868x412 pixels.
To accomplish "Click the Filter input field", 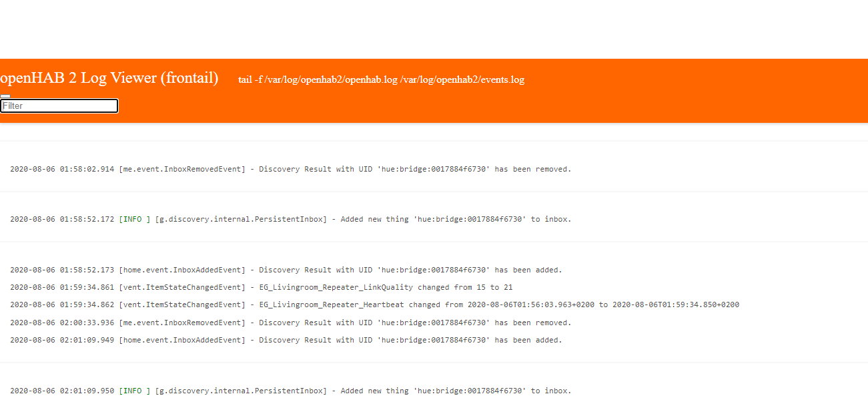I will tap(59, 106).
